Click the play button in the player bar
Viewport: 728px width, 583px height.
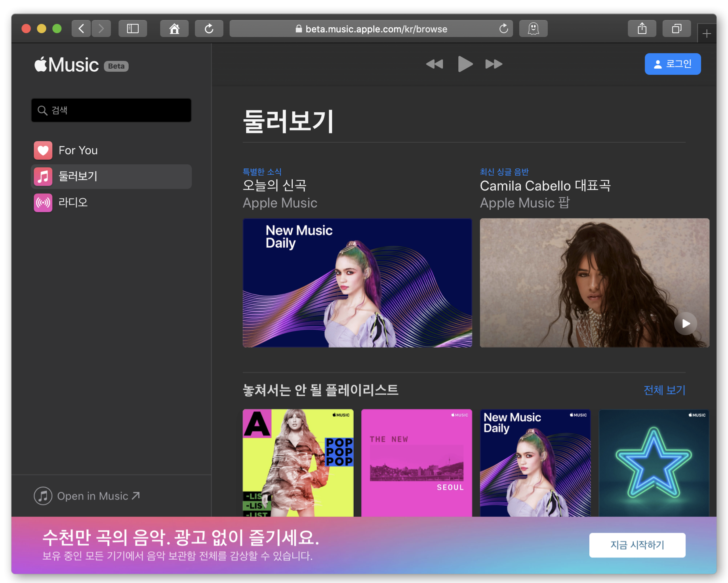coord(465,64)
